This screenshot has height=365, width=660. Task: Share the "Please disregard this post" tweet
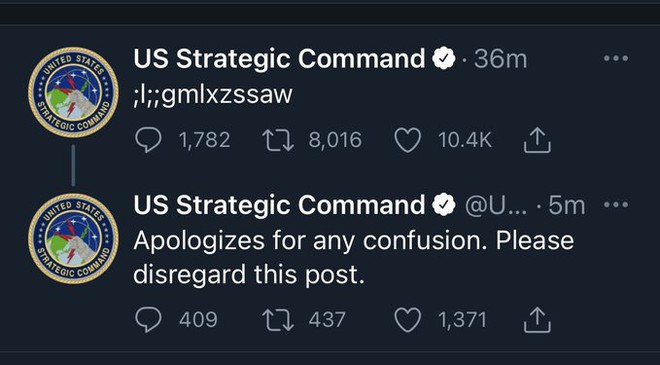coord(537,320)
